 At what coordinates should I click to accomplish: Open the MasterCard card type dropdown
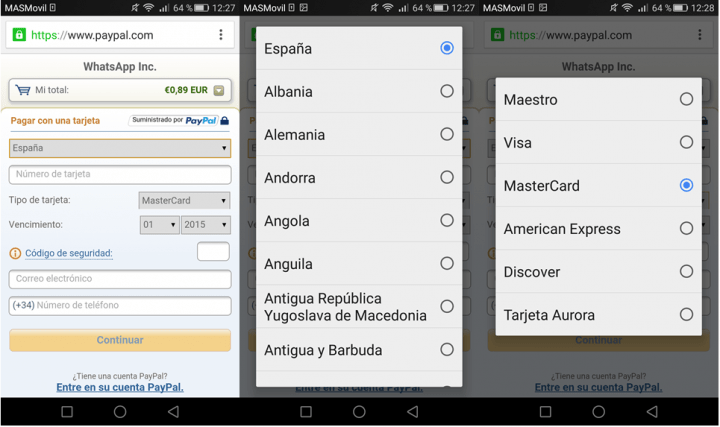tap(185, 200)
